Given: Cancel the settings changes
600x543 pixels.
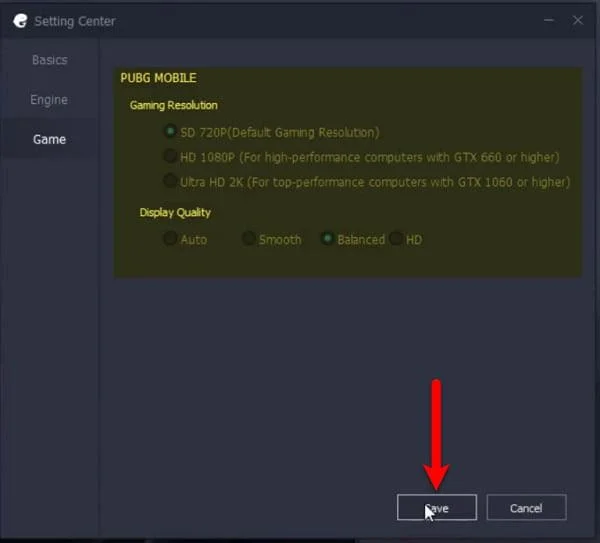Looking at the screenshot, I should pos(526,507).
